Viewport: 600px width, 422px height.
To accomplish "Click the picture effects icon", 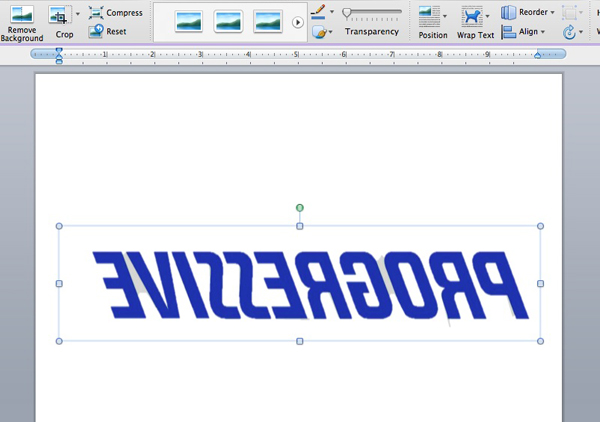I will [x=319, y=32].
